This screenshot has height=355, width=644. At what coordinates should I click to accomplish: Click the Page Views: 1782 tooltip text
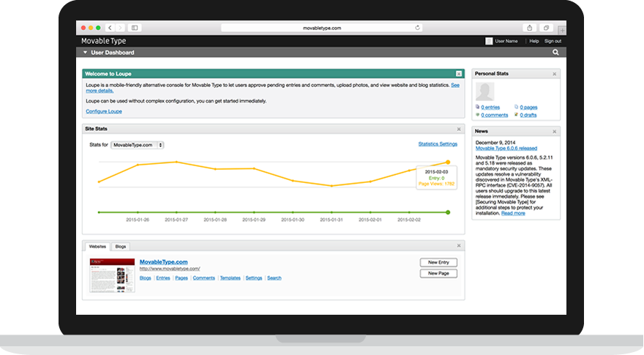click(436, 184)
